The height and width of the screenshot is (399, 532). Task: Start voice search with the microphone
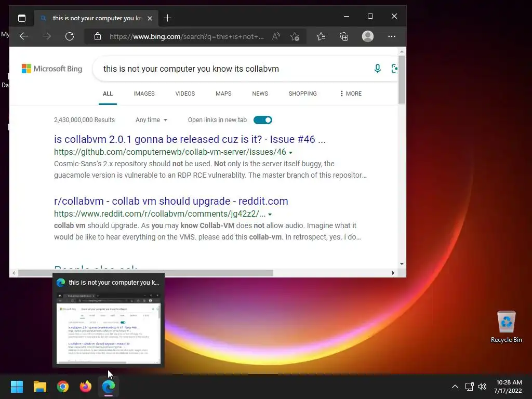point(377,69)
